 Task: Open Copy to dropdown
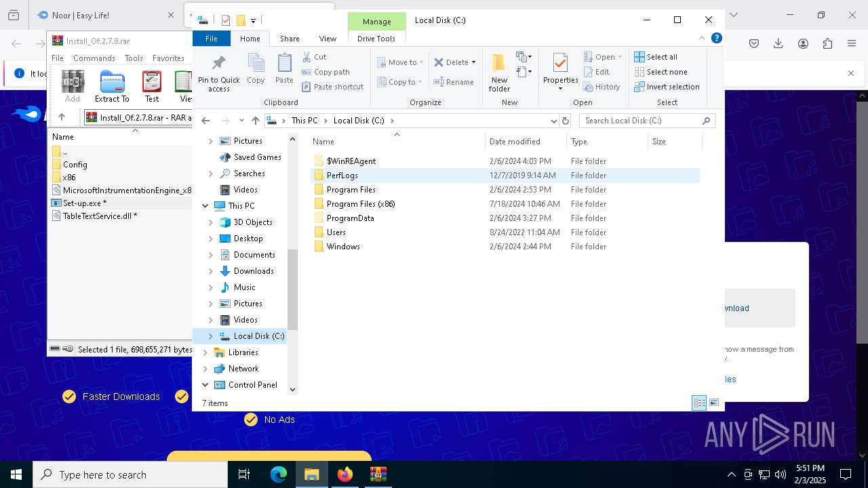coord(401,82)
